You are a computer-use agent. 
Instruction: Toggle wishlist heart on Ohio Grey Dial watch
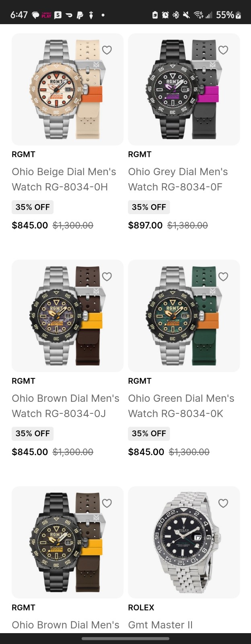pos(223,50)
